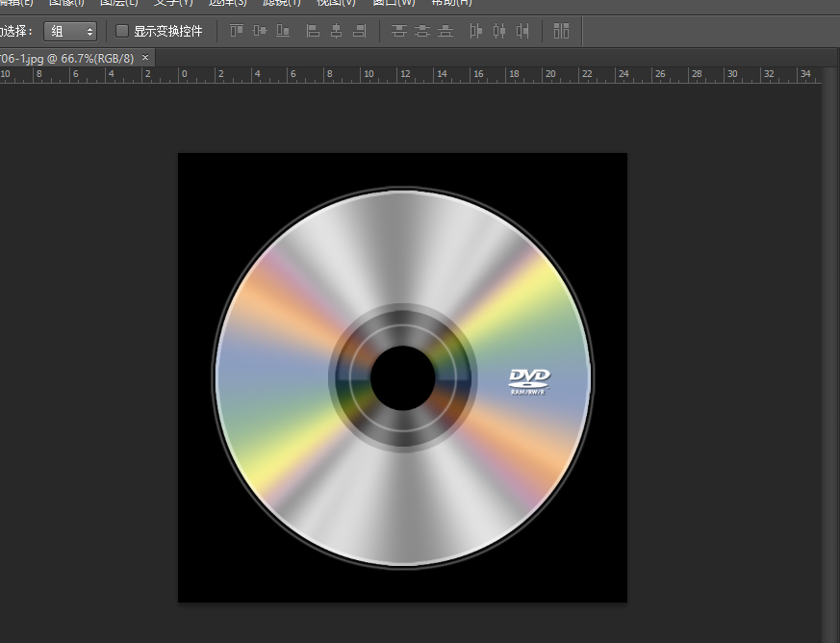Open the 选择(S) menu
Viewport: 840px width, 643px height.
click(x=228, y=3)
